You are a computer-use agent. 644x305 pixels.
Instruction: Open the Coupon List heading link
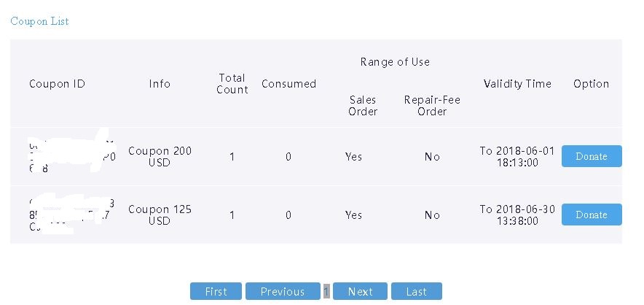click(x=39, y=21)
